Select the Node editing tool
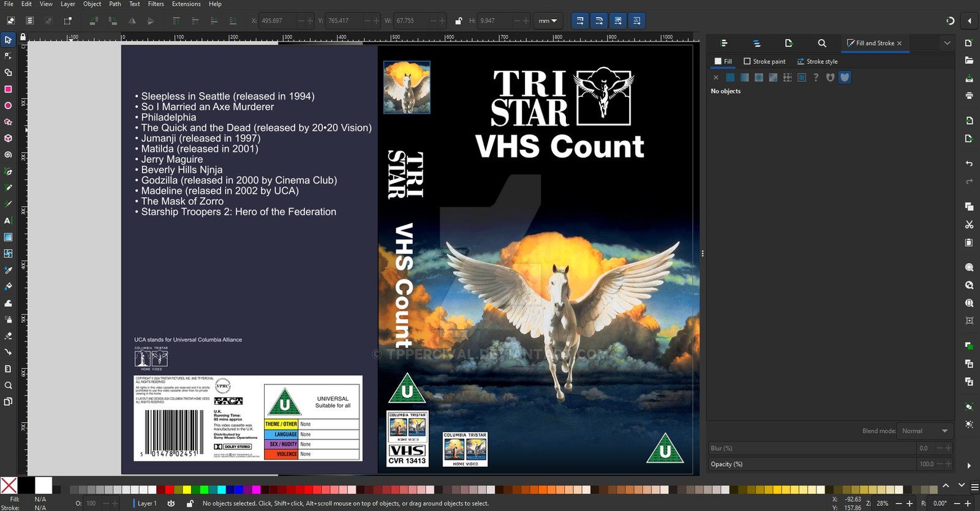The image size is (980, 511). tap(8, 56)
